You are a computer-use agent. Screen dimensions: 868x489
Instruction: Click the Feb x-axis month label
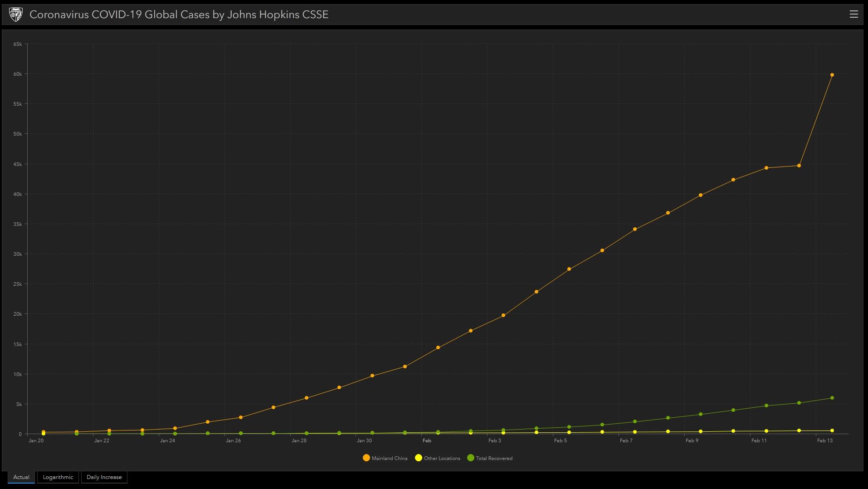pyautogui.click(x=427, y=440)
